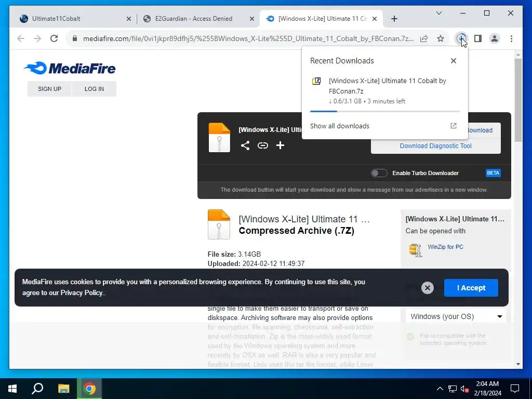Viewport: 532px width, 399px height.
Task: Expand the Windows (your OS) dropdown
Action: pos(456,316)
